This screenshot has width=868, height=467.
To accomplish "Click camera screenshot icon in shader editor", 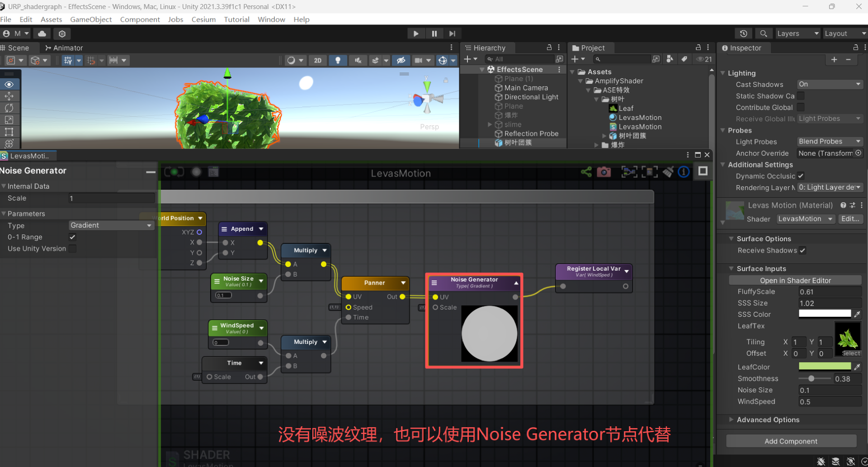I will tap(604, 172).
